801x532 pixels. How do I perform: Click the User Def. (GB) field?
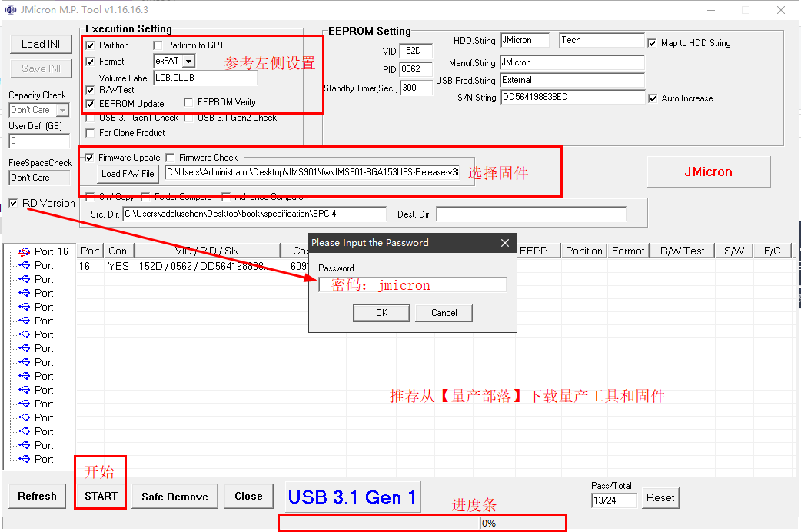coord(39,141)
